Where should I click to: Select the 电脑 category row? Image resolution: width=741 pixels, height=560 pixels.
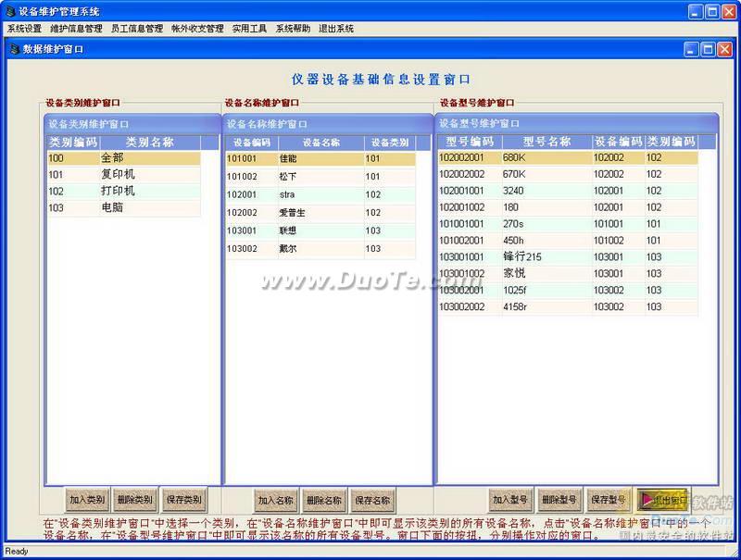(x=124, y=207)
